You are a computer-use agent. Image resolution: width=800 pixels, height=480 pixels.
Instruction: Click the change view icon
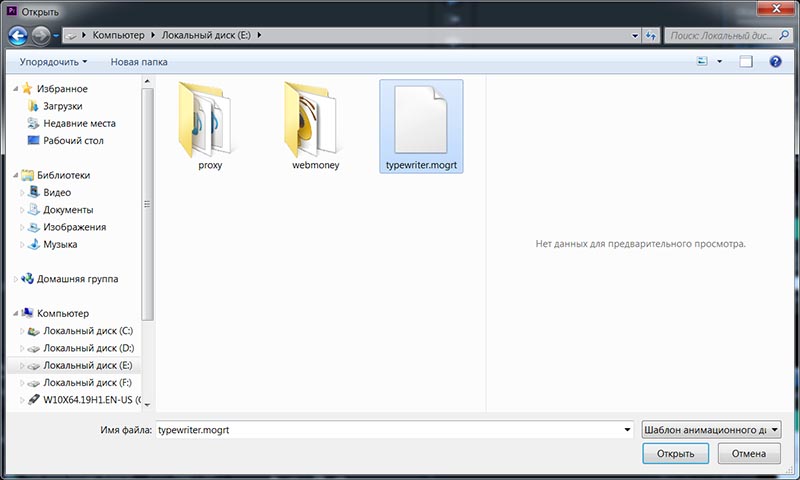(x=702, y=61)
